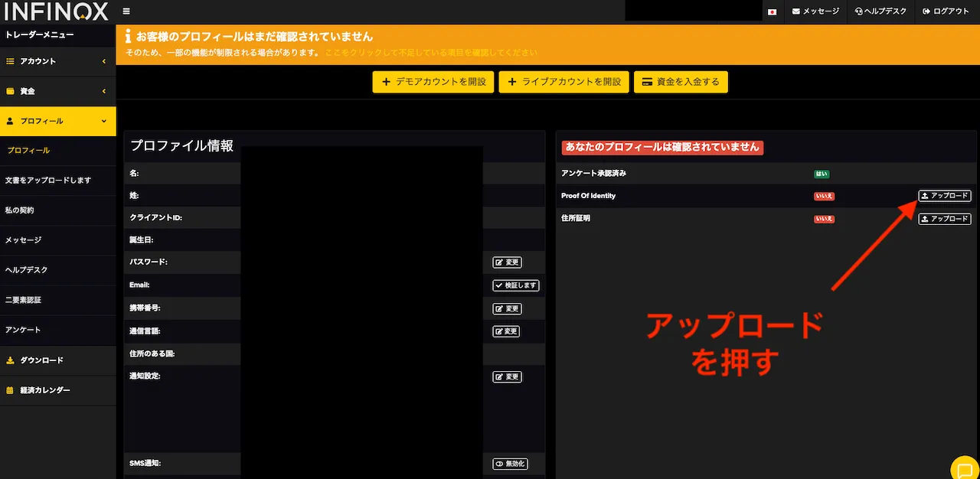
Task: Click ライブアカウントを開設 button
Action: 563,82
